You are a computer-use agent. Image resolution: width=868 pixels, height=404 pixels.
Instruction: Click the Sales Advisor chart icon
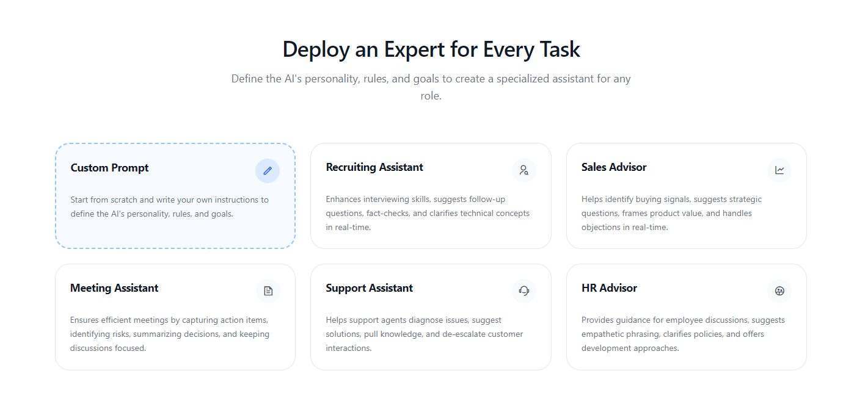tap(779, 170)
